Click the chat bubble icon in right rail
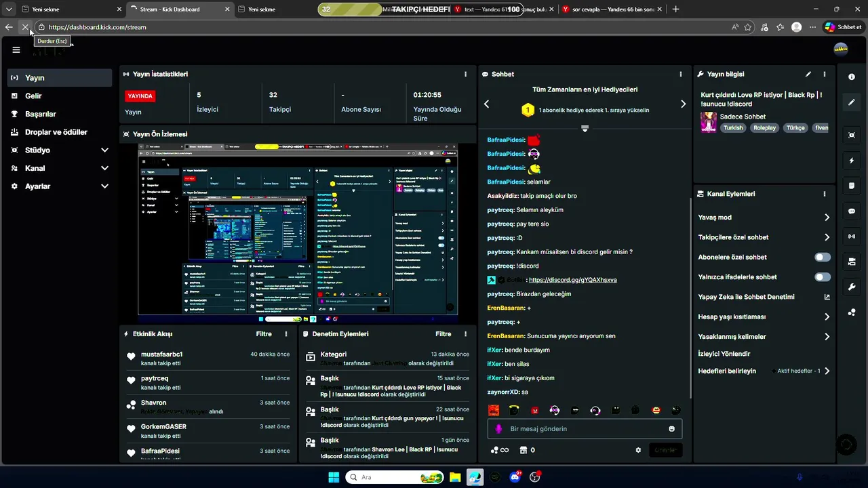Image resolution: width=868 pixels, height=488 pixels. (x=852, y=211)
